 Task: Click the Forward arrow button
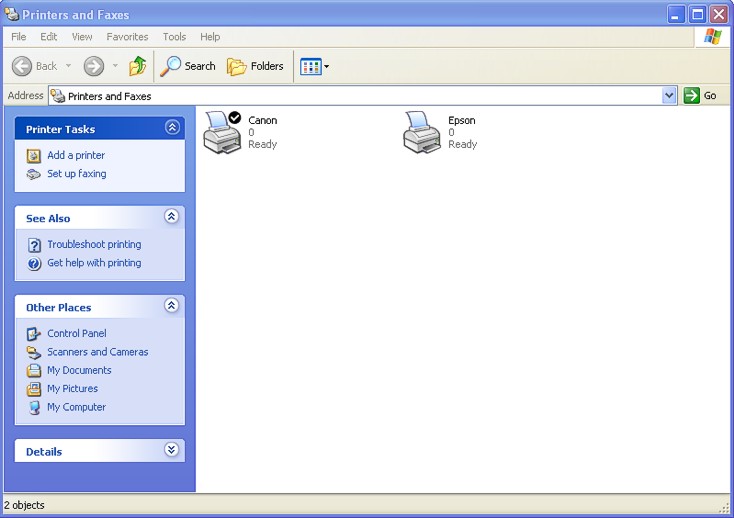point(94,66)
